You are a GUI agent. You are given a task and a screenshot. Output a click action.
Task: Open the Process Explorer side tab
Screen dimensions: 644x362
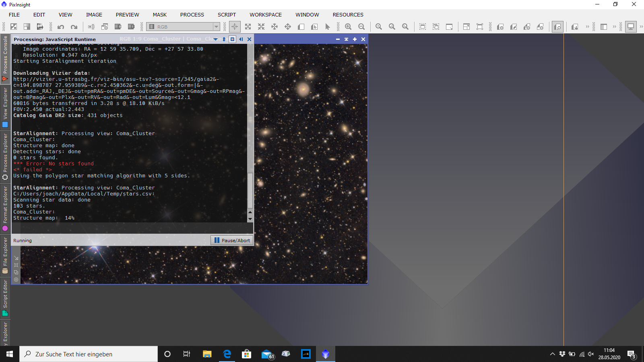click(5, 157)
